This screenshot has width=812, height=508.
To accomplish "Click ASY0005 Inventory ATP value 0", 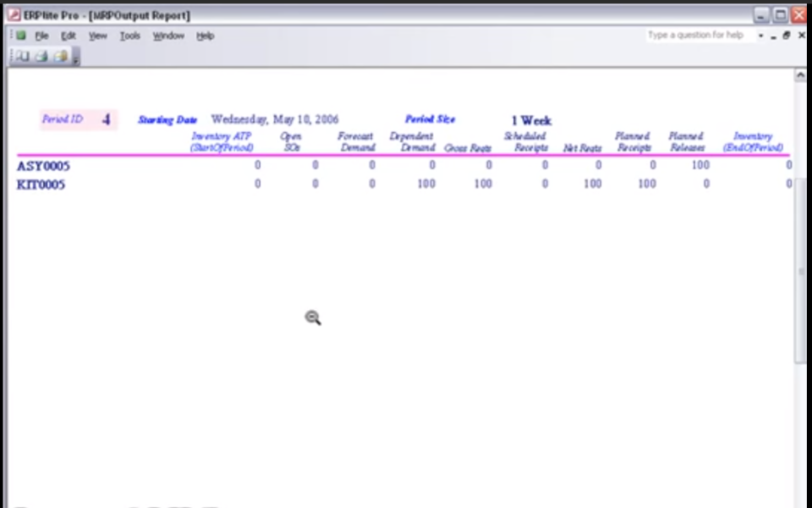I will point(257,165).
